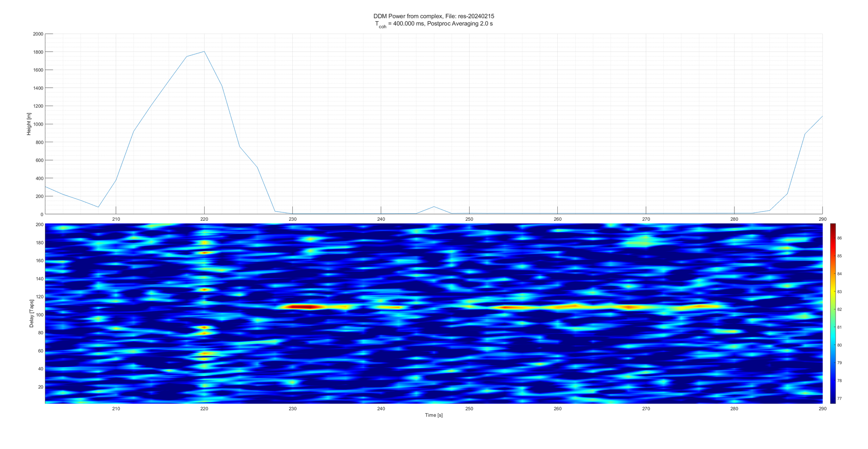
Task: Click the 250 time tick below the delay heatmap
Action: (469, 409)
